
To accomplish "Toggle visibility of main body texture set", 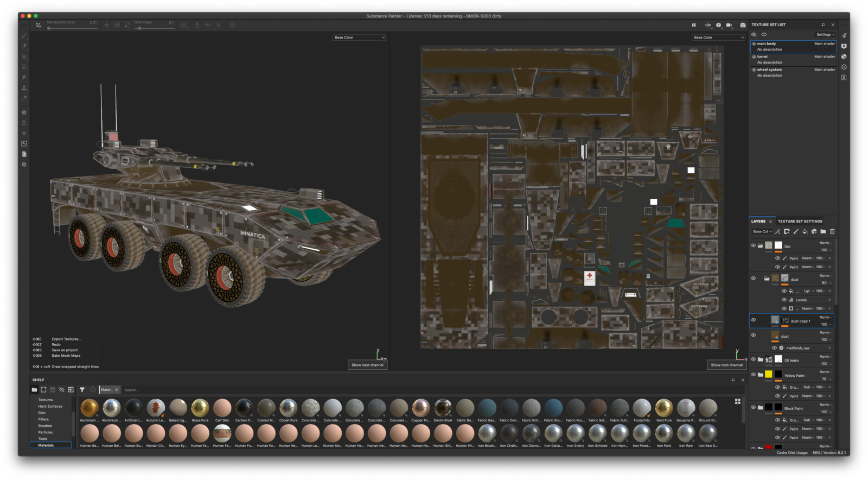I will click(754, 44).
